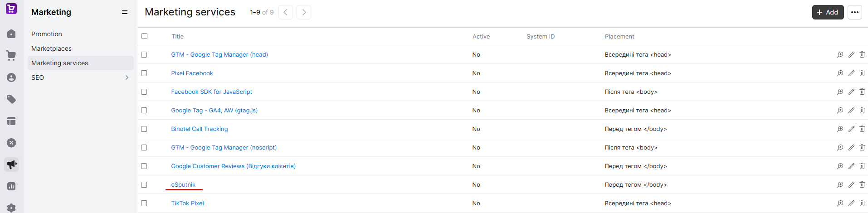The height and width of the screenshot is (213, 868).
Task: Tick the select-all checkbox in table header
Action: (x=144, y=36)
